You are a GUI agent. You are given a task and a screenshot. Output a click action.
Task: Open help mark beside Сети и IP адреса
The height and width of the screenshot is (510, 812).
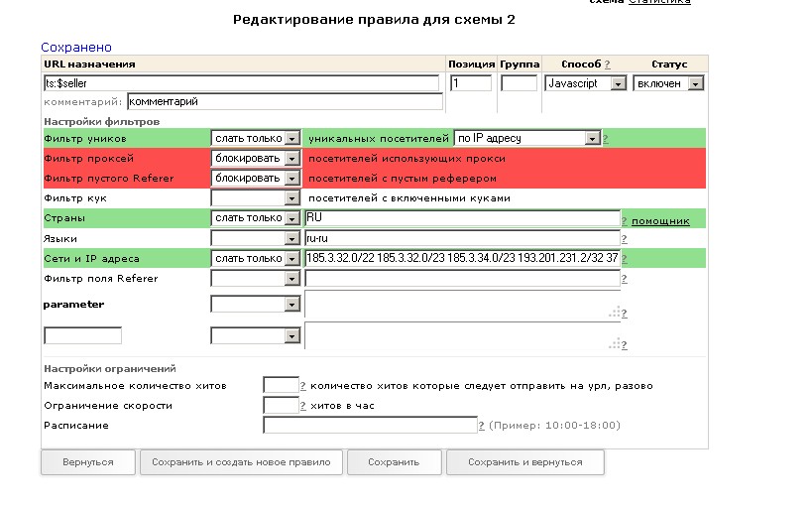(624, 259)
